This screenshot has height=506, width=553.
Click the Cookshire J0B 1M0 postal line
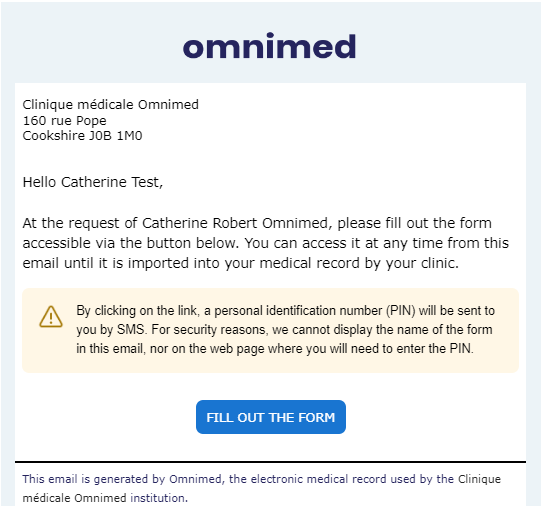click(x=82, y=135)
